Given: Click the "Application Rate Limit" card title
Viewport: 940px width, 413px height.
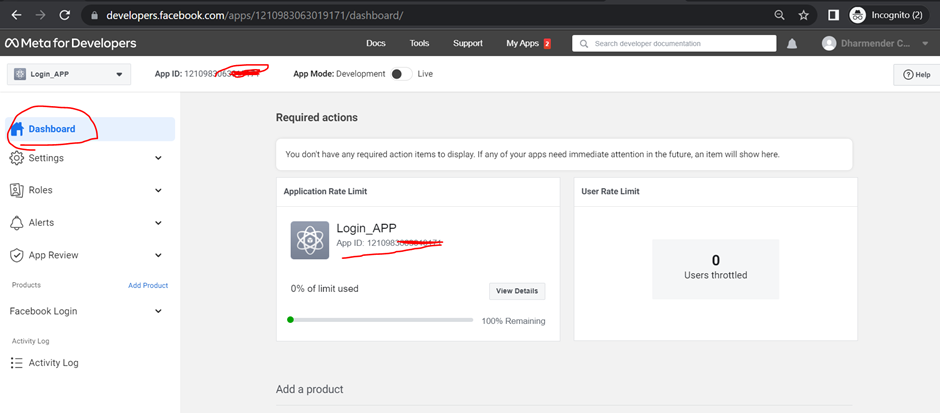Looking at the screenshot, I should [x=326, y=192].
